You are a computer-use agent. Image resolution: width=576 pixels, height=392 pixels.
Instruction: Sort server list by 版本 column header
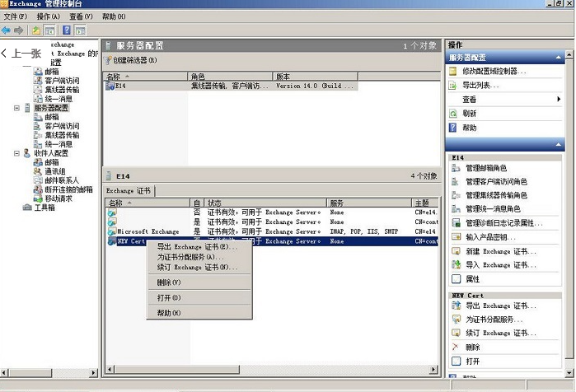[315, 77]
